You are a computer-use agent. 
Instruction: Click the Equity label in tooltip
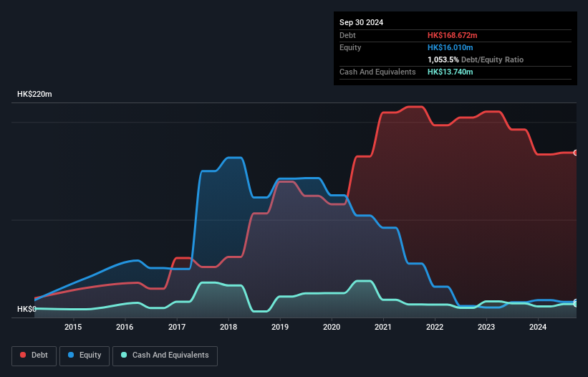coord(350,47)
